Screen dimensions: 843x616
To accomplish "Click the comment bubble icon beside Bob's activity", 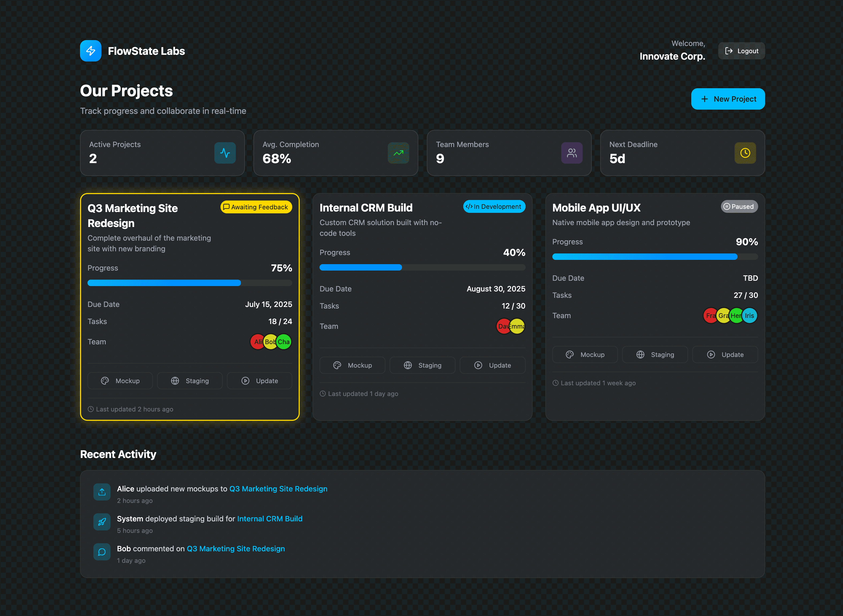I will pos(102,552).
